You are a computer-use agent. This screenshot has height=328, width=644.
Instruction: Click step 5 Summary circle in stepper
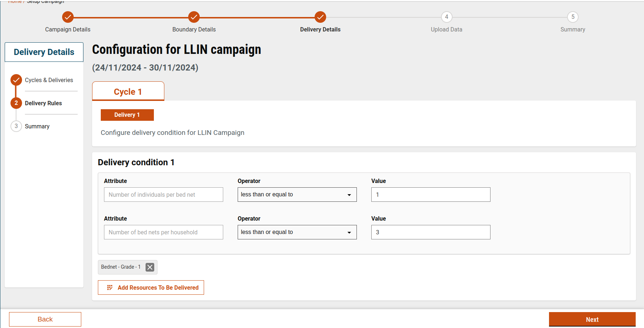(572, 17)
